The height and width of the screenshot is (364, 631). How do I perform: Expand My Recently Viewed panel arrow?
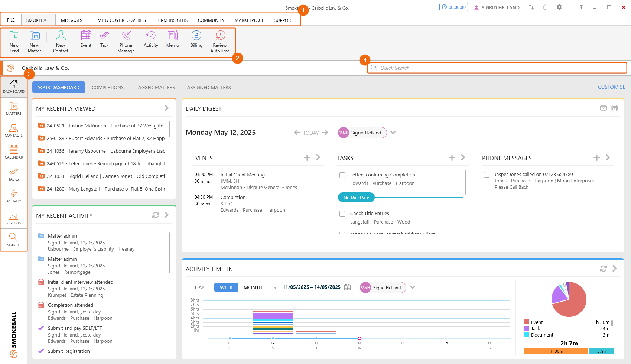[166, 108]
